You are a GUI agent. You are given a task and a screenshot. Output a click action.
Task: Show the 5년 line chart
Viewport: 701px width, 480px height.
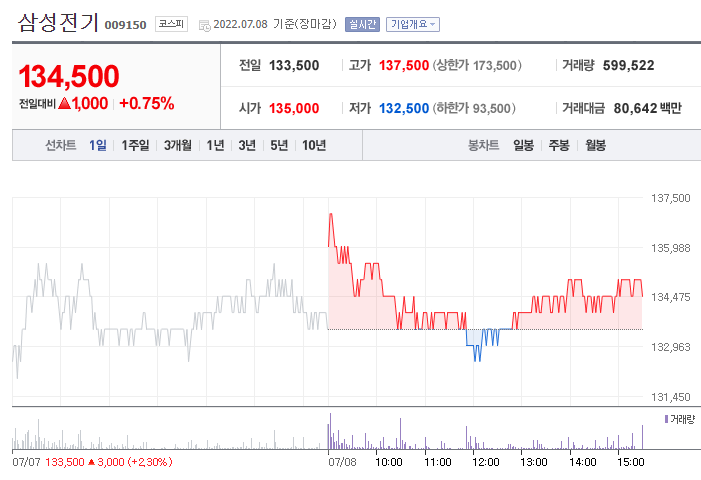pos(279,145)
